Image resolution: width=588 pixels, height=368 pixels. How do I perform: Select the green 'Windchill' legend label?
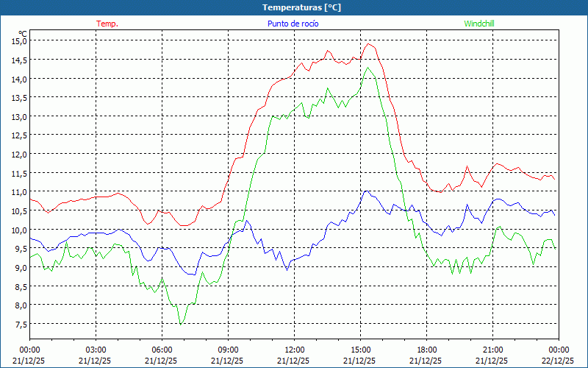[479, 24]
